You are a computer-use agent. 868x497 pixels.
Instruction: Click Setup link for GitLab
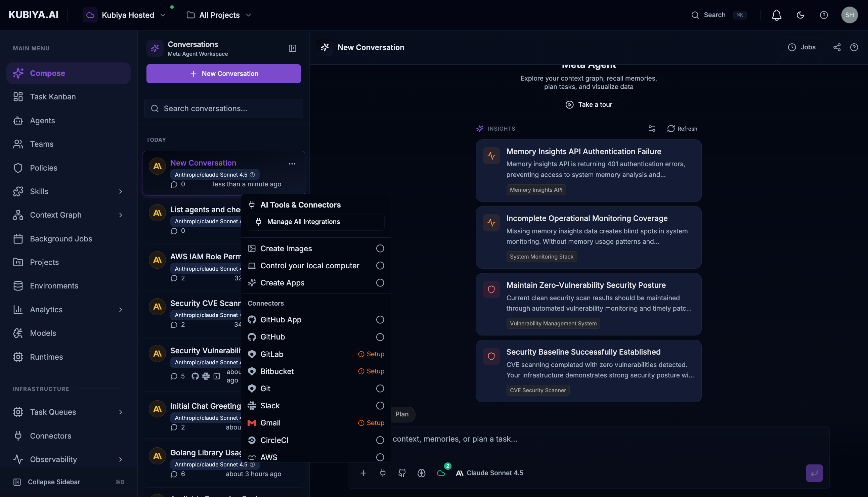tap(371, 354)
